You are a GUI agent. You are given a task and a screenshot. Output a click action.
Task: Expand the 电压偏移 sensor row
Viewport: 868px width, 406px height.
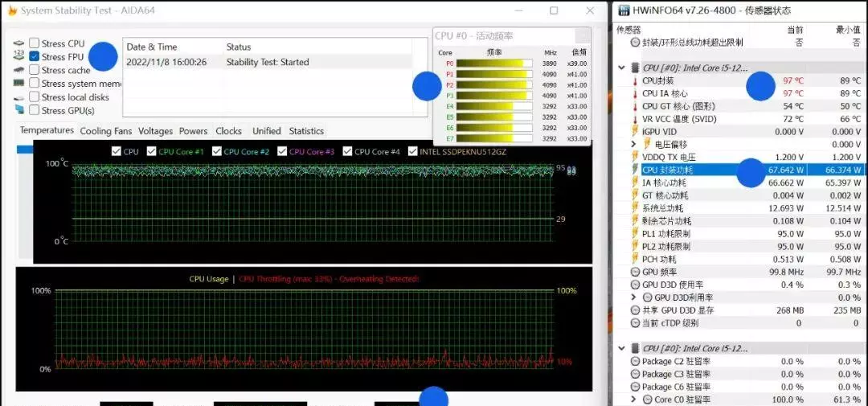(634, 145)
